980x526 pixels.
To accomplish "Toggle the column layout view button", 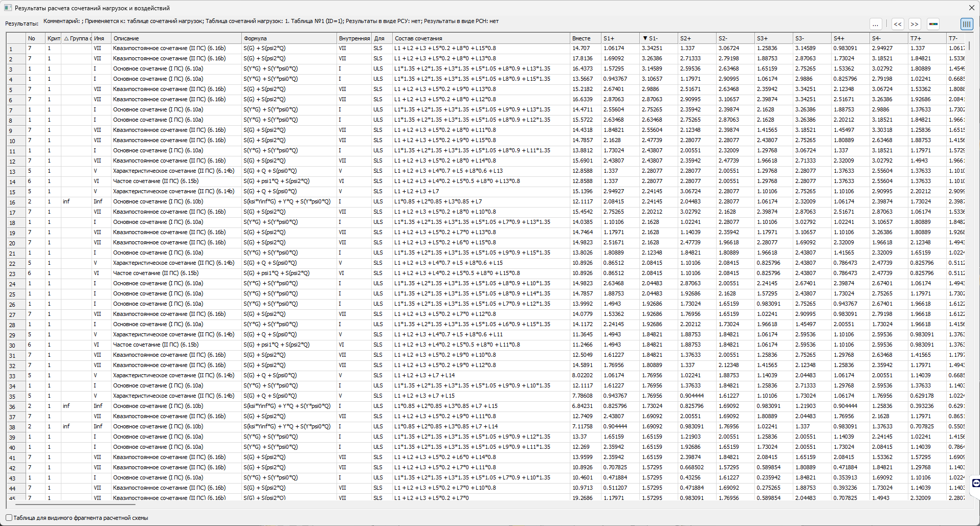I will (966, 24).
